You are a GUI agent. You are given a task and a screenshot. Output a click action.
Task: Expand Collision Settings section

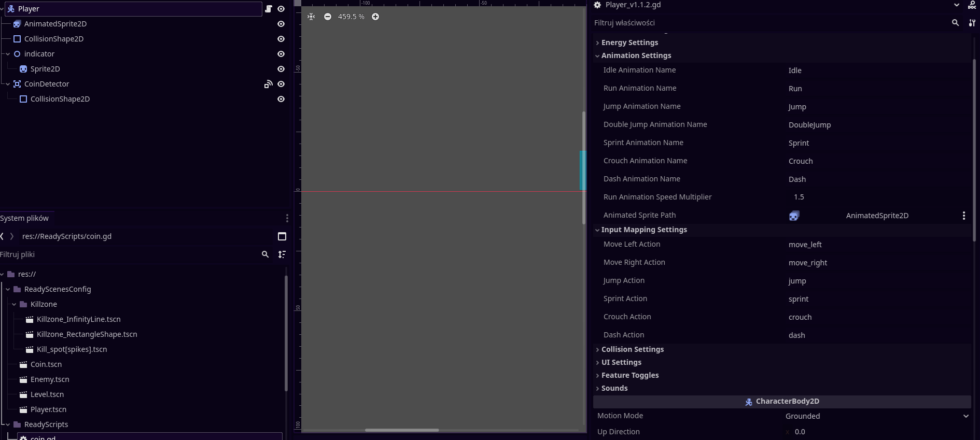[782, 349]
